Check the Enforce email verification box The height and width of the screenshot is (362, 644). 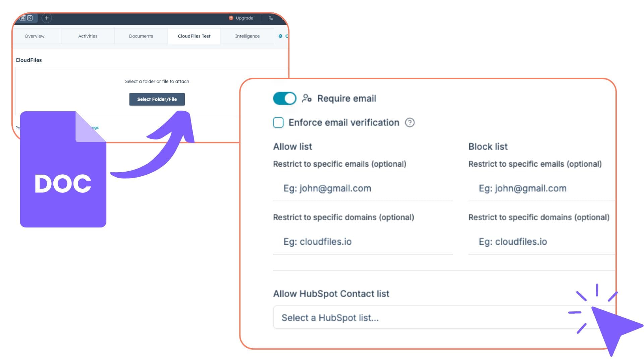pos(278,123)
